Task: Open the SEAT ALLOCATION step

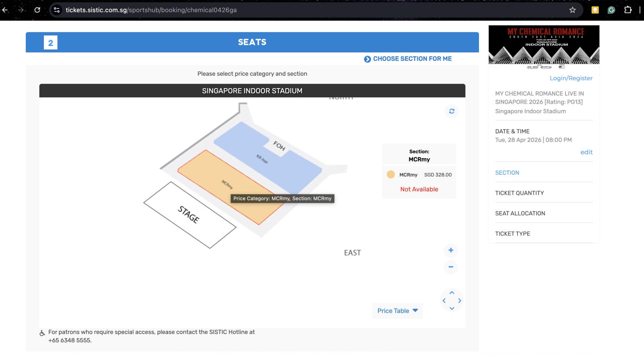Action: click(x=520, y=213)
